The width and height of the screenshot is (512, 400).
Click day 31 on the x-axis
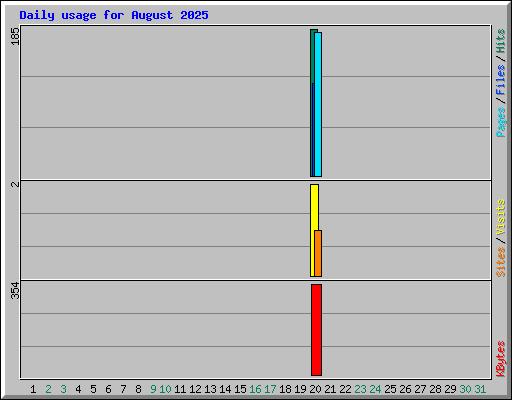click(480, 389)
